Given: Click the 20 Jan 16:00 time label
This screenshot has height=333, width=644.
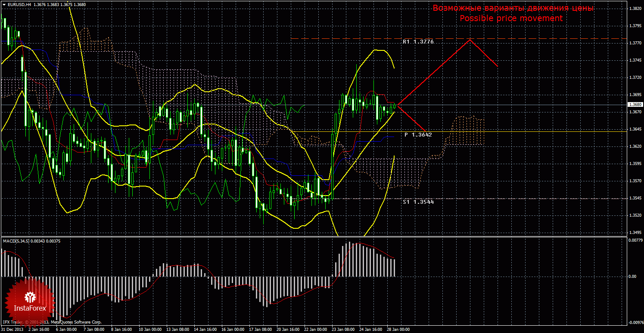Looking at the screenshot, I should coord(288,330).
